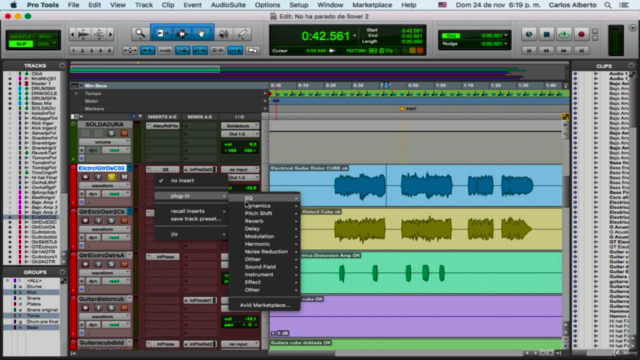Viewport: 640px width, 360px height.
Task: Enable Spot edit mode
Action: coord(45,36)
